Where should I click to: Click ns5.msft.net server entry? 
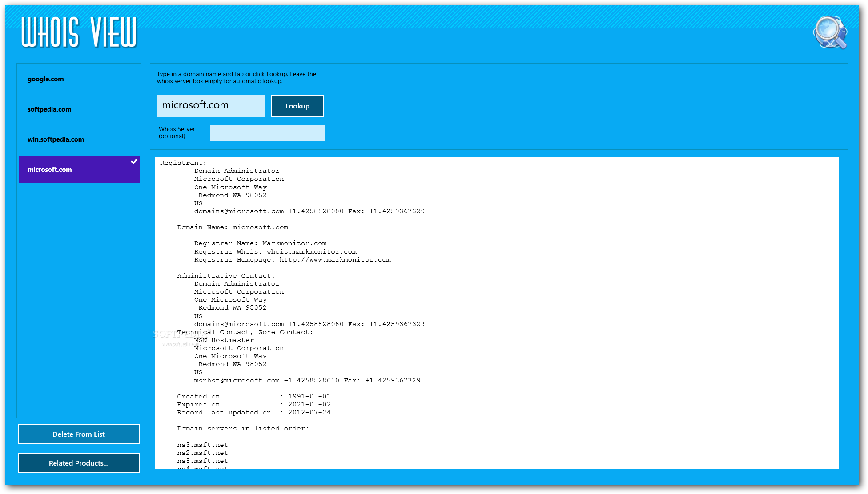click(x=202, y=461)
